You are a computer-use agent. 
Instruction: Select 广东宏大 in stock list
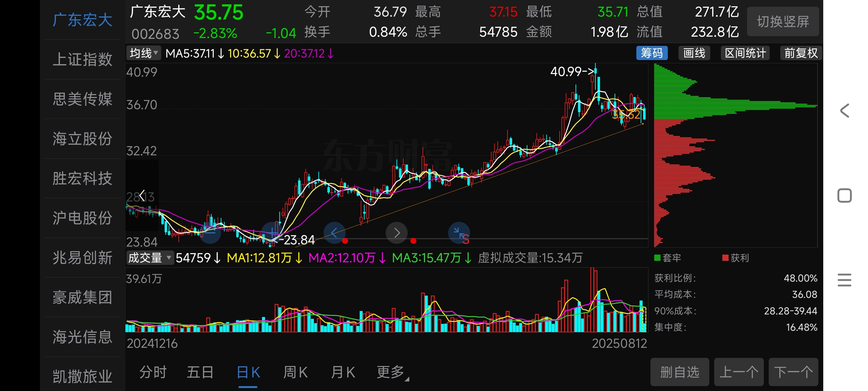[x=82, y=20]
